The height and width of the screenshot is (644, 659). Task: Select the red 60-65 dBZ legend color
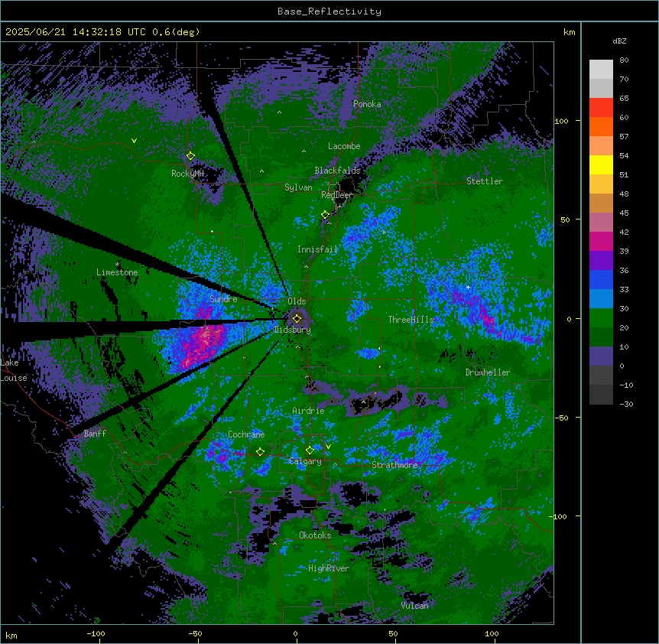click(x=601, y=108)
